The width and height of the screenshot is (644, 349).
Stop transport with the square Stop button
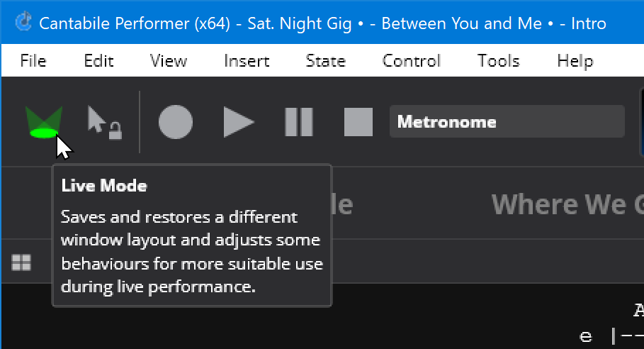click(358, 122)
